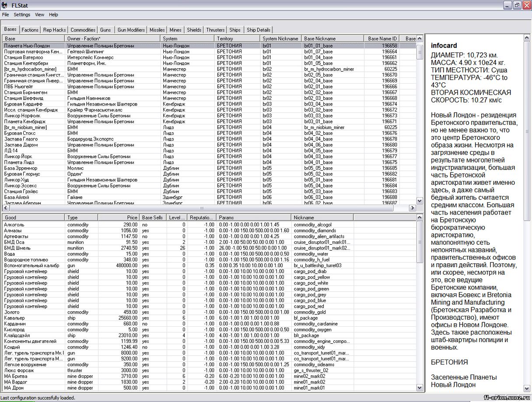Sort by Territory column header
Screen dimensions: 532x402
pos(238,39)
